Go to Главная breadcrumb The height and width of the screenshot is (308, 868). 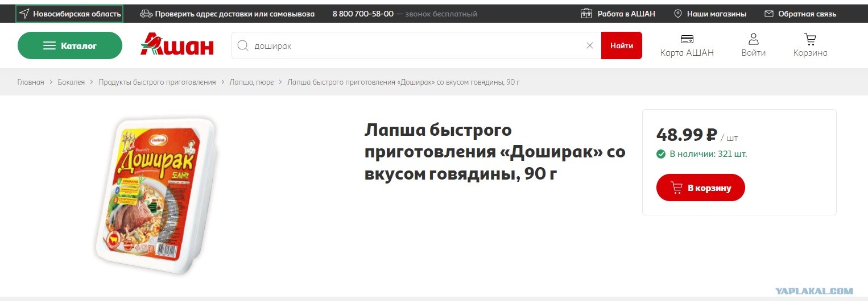pyautogui.click(x=31, y=82)
